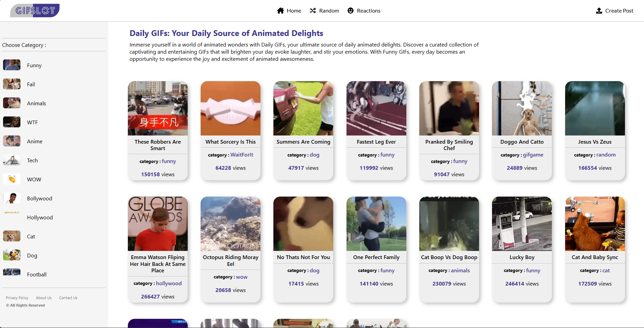View the Octopus Riding Moray Eel thumbnail
Image resolution: width=644 pixels, height=328 pixels.
click(231, 224)
